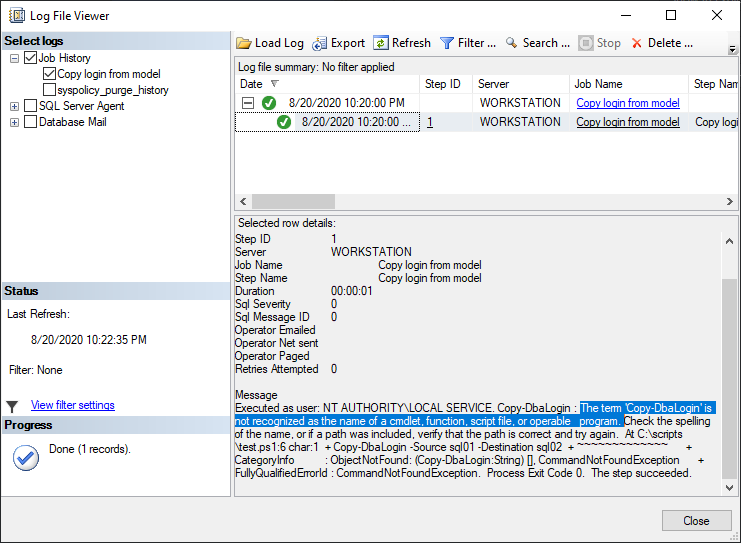Sort by the Job Name column header

(629, 84)
